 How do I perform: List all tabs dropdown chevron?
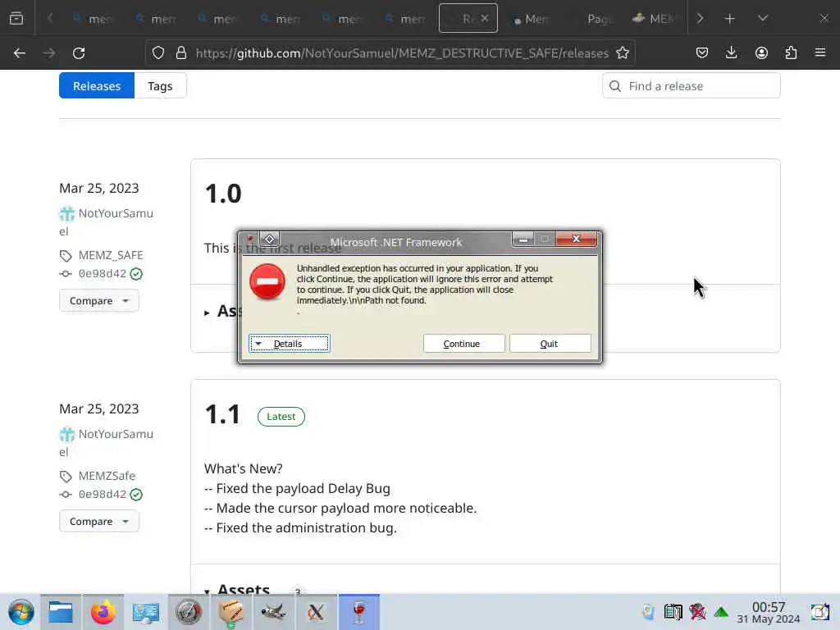click(763, 18)
